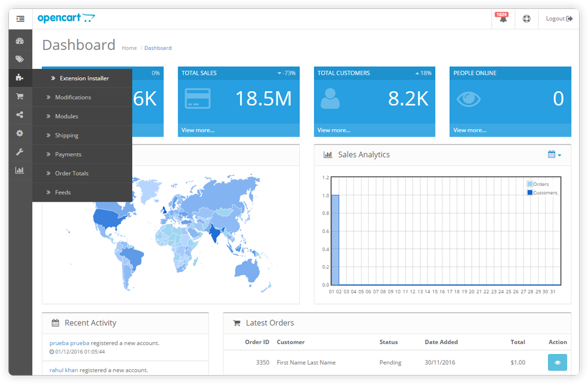Click View more under People Online
The height and width of the screenshot is (384, 588).
coord(469,130)
